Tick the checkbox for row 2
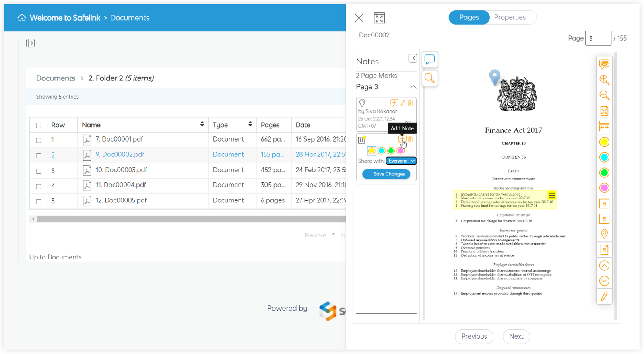Viewport: 644px width, 354px height. point(39,156)
